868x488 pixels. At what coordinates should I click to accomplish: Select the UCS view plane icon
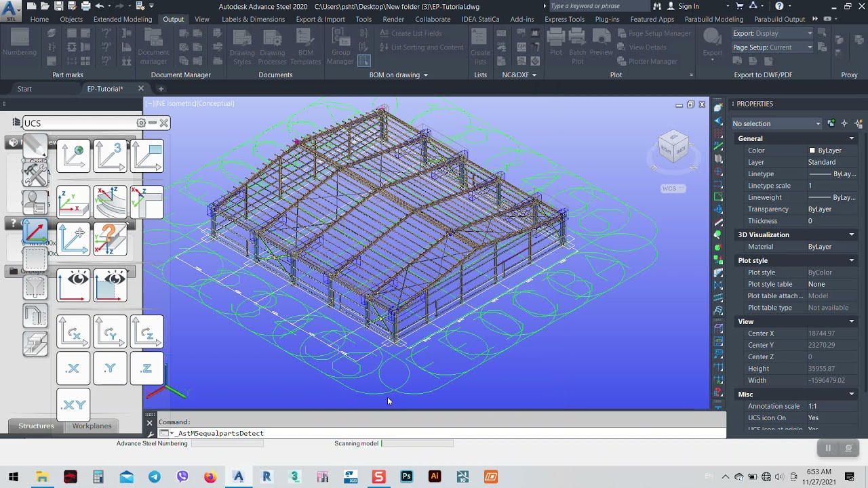[146, 156]
